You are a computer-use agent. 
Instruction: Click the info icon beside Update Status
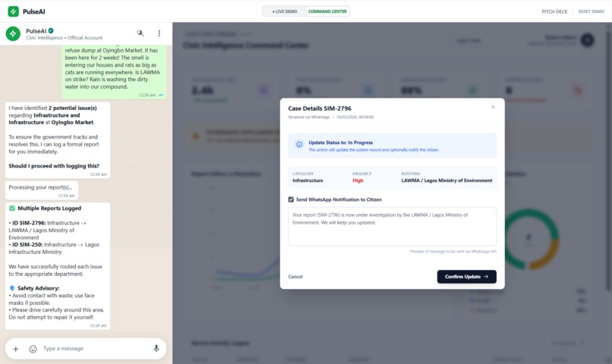click(x=299, y=145)
